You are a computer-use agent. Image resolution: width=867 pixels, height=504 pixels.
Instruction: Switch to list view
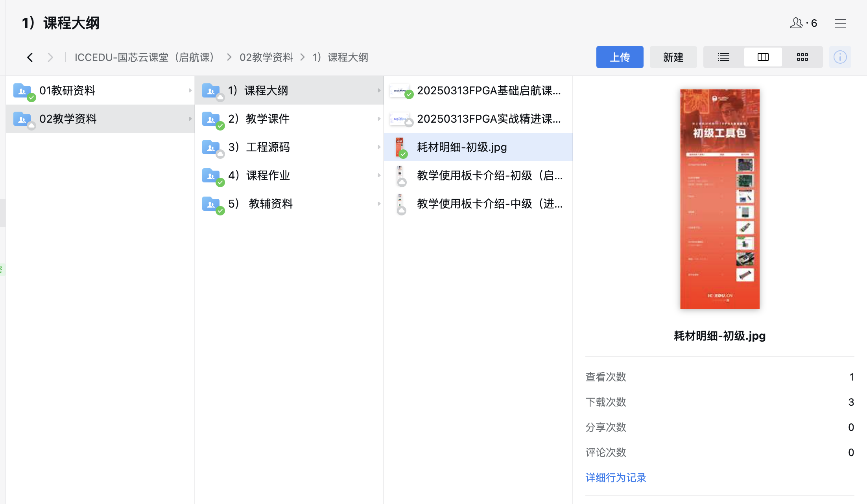[723, 57]
